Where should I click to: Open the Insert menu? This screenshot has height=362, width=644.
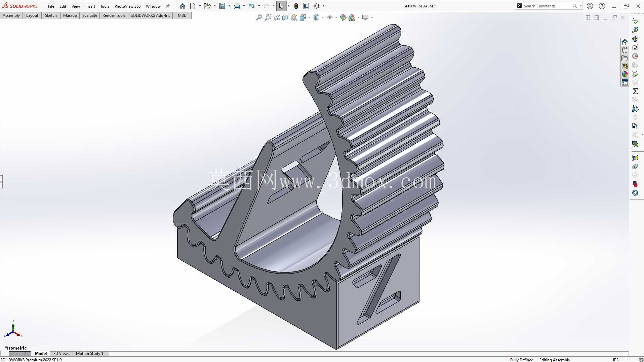(x=90, y=6)
